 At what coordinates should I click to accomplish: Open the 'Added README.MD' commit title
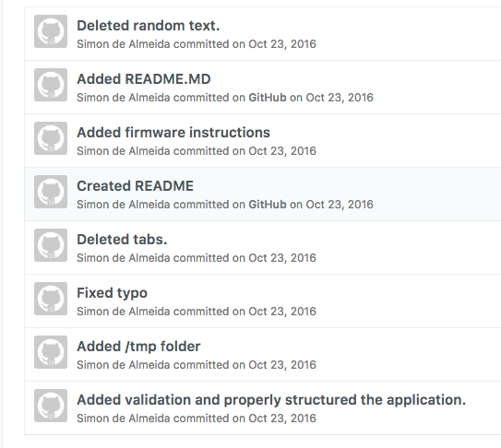point(144,79)
